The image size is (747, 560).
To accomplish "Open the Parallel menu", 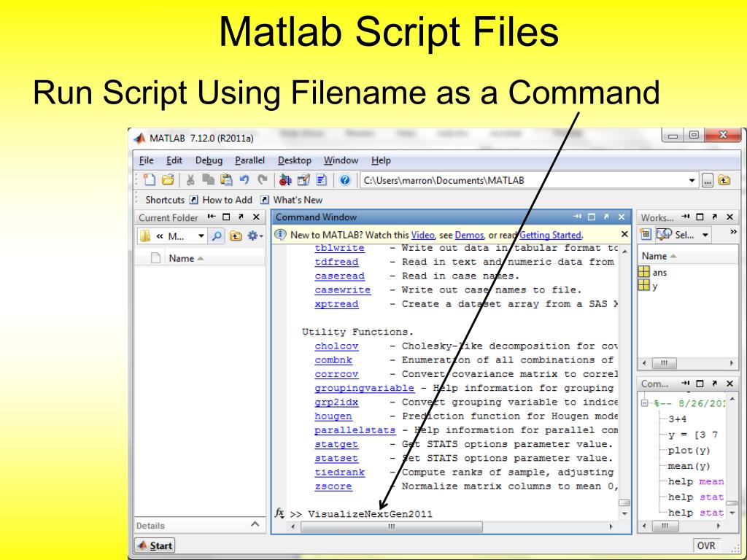I will pyautogui.click(x=249, y=160).
